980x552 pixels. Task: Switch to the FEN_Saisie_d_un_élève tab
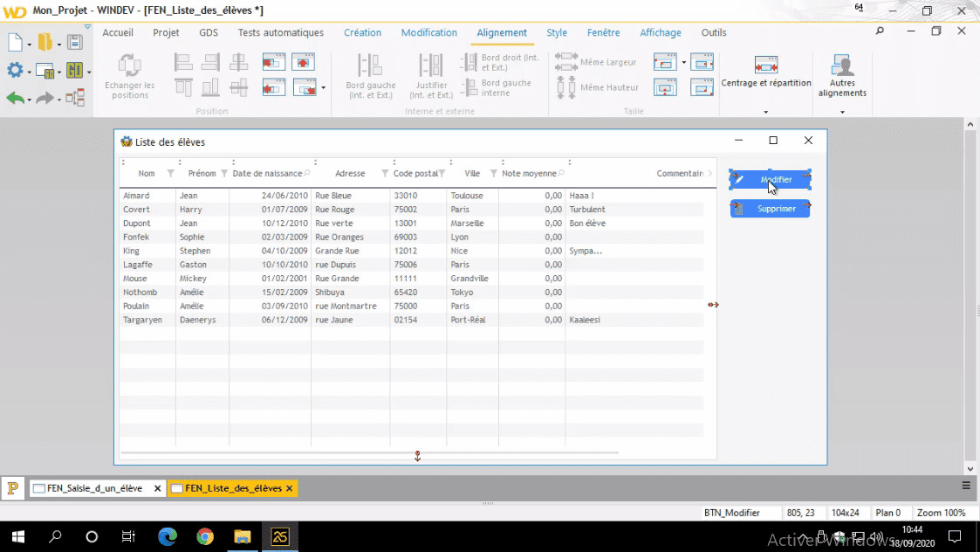point(93,488)
